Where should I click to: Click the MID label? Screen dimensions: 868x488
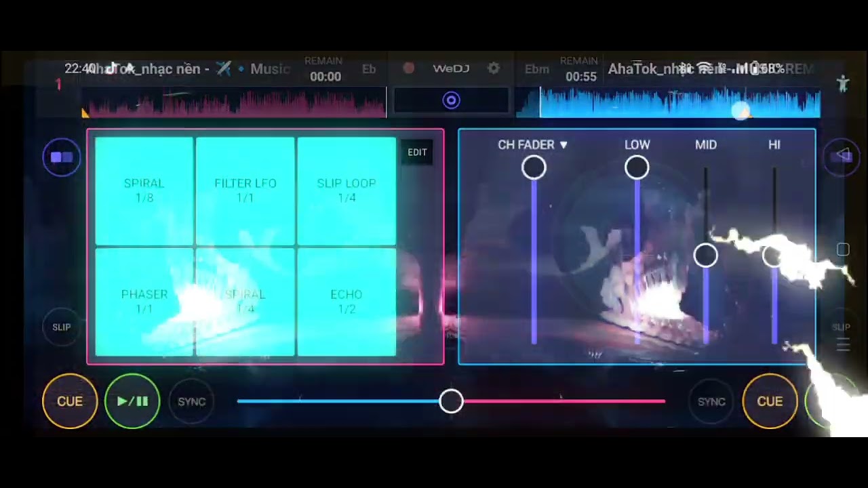click(706, 145)
